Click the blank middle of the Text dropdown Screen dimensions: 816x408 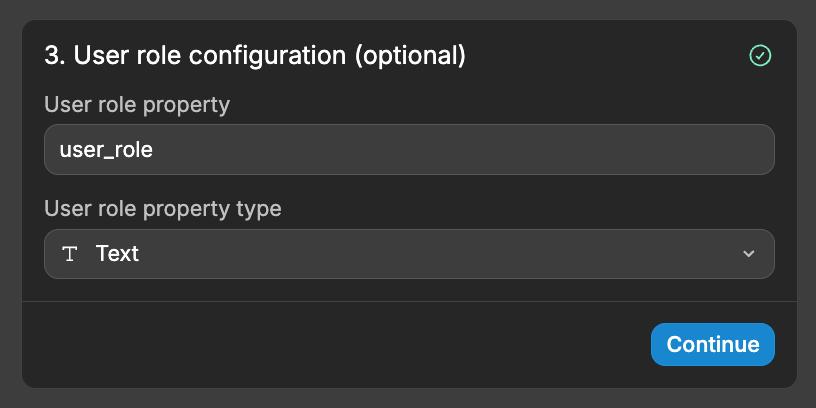tap(437, 254)
